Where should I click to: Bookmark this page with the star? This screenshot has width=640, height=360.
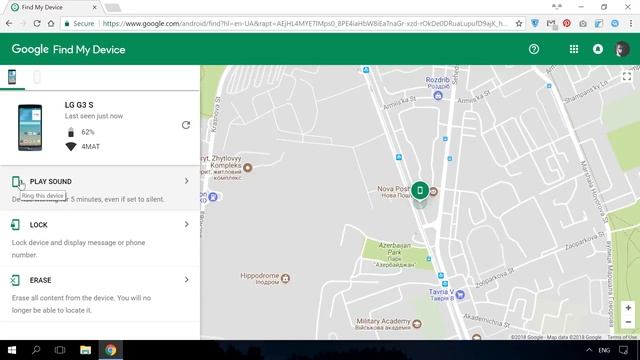click(x=519, y=24)
